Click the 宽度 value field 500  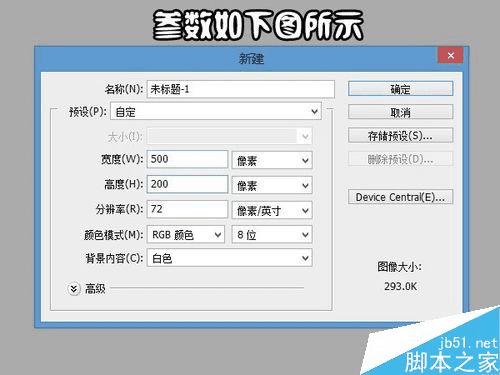[x=187, y=159]
